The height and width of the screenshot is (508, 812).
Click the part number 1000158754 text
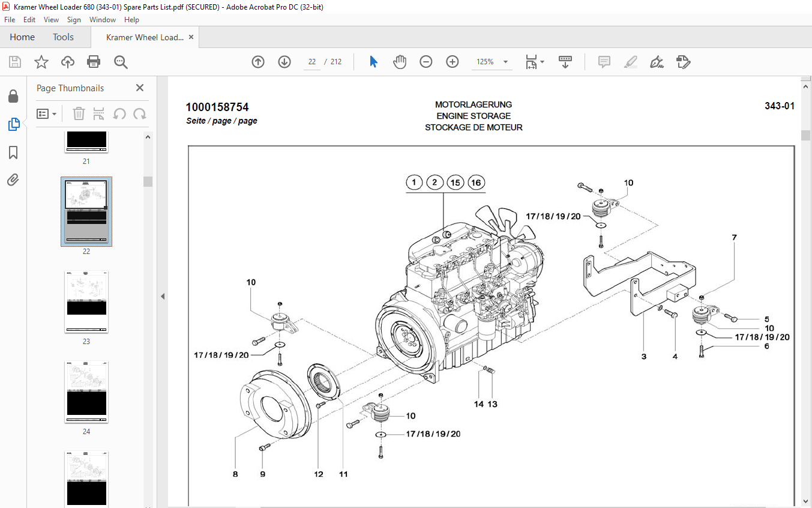coord(217,107)
